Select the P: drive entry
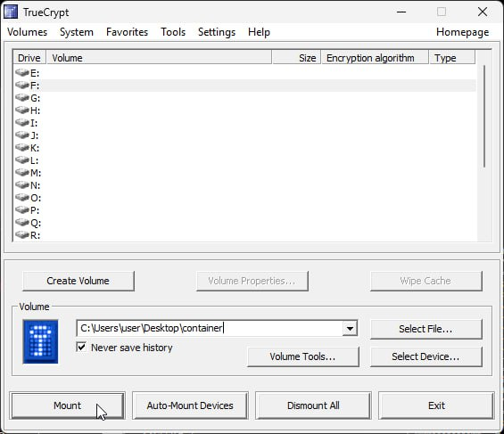 (244, 210)
